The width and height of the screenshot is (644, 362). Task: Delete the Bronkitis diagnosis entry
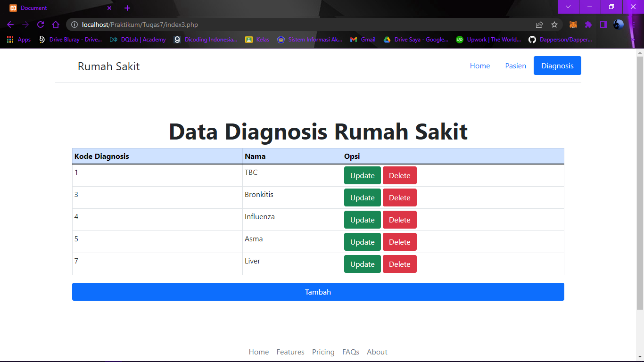[x=399, y=197]
